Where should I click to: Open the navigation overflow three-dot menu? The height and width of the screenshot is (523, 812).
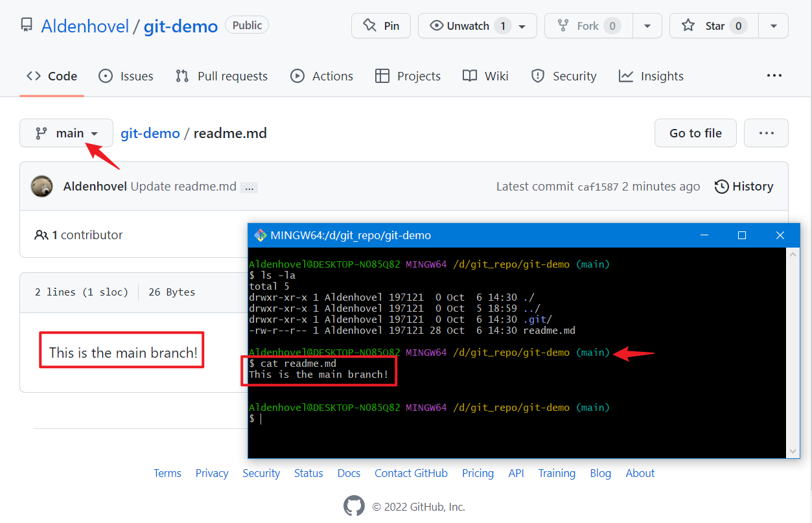(x=774, y=76)
